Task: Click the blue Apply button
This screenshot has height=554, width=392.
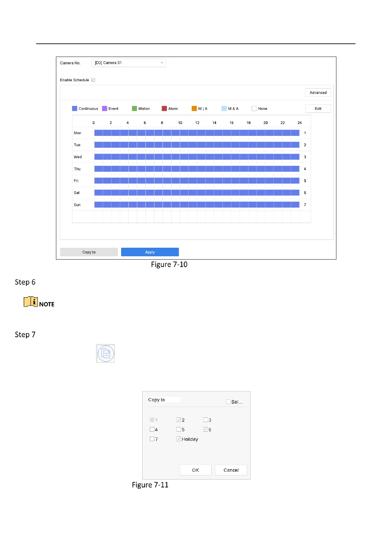Action: point(150,252)
